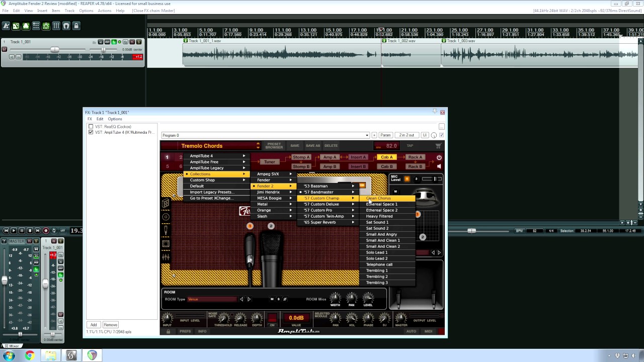Toggle the noise gate ON button

tap(272, 318)
